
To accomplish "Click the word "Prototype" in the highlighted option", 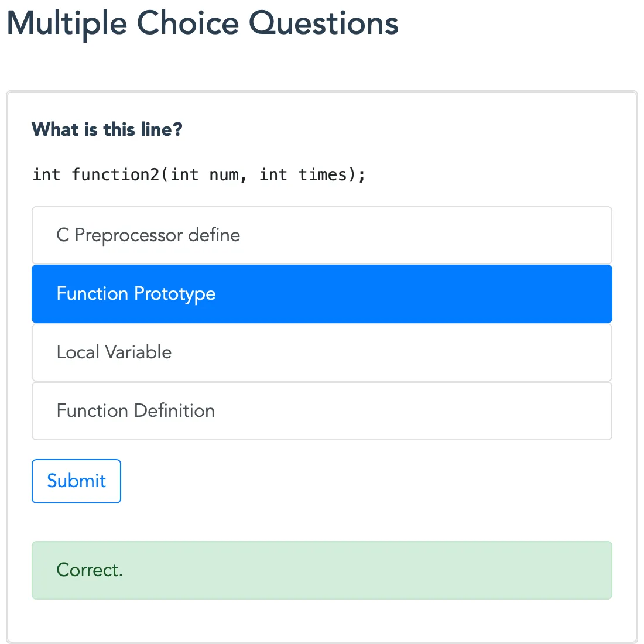I will (175, 294).
